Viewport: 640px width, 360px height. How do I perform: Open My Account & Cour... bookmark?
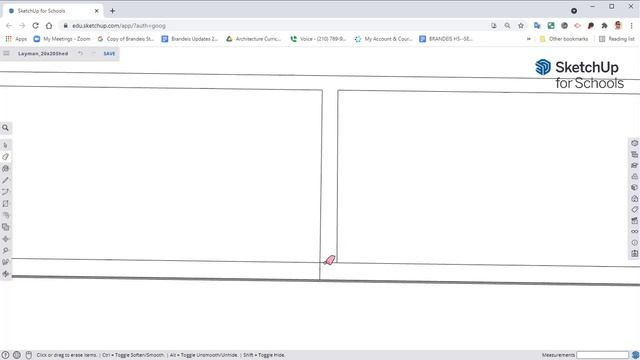point(384,39)
